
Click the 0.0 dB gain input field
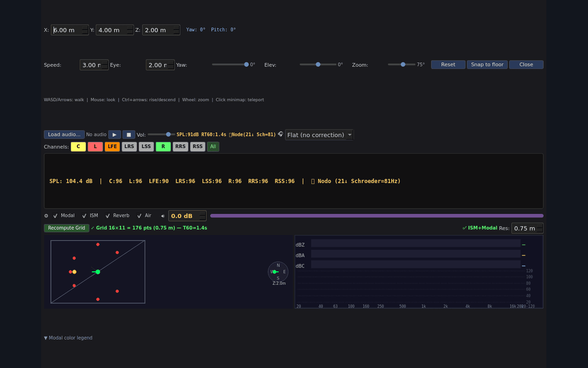coord(187,216)
